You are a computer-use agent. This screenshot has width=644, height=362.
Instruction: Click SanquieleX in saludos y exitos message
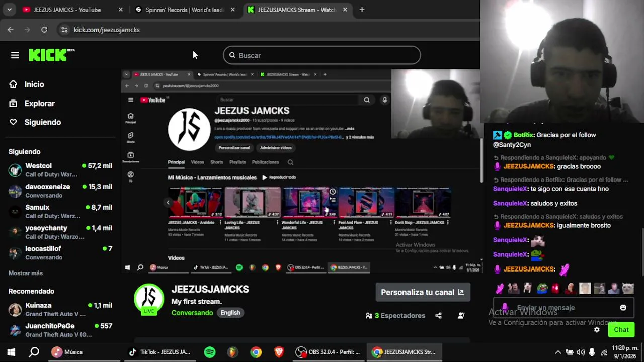click(x=510, y=203)
